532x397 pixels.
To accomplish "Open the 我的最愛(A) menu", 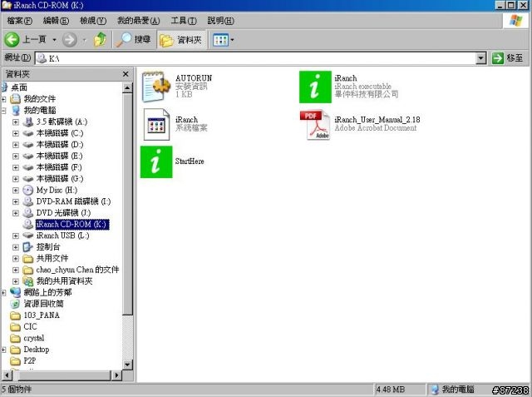I will [x=138, y=21].
